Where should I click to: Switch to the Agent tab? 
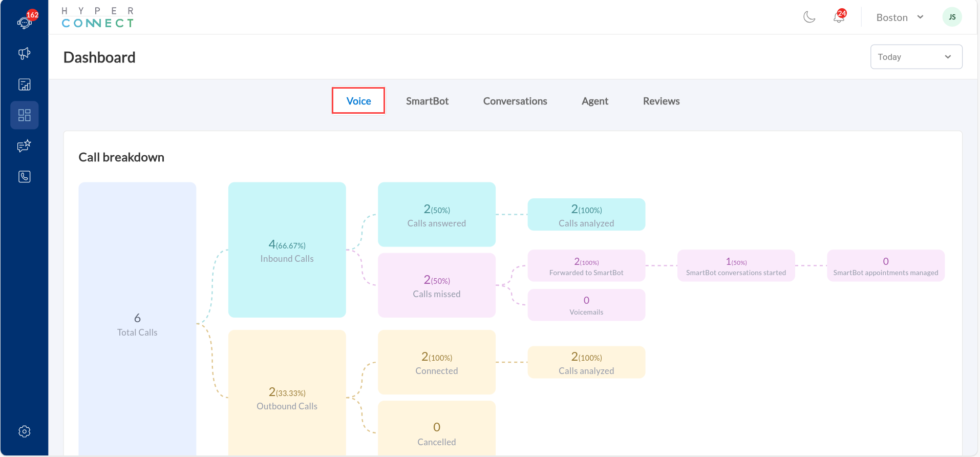[x=594, y=101]
